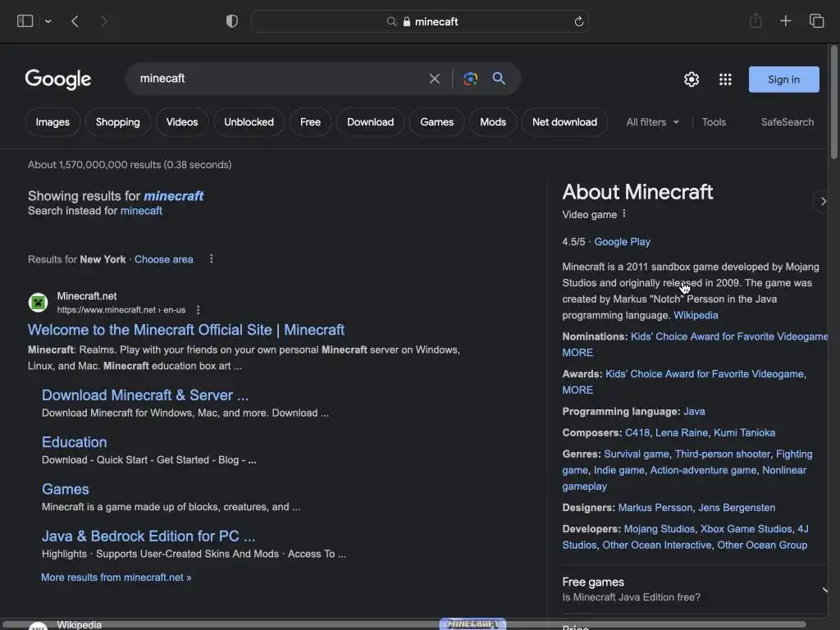This screenshot has height=630, width=840.
Task: Show MORE nominations
Action: pos(577,353)
